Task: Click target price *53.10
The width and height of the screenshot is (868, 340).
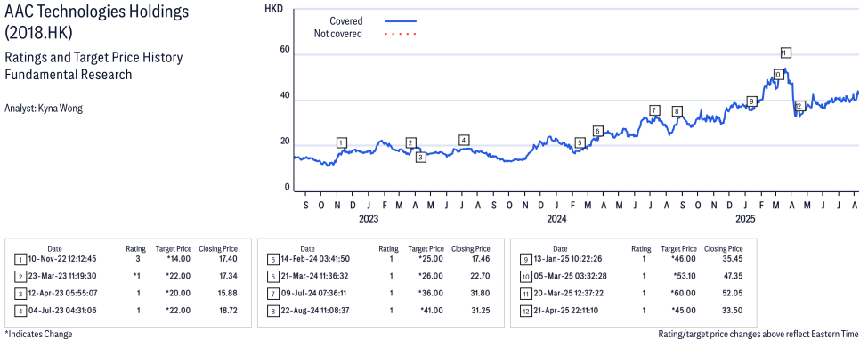Action: tap(685, 276)
